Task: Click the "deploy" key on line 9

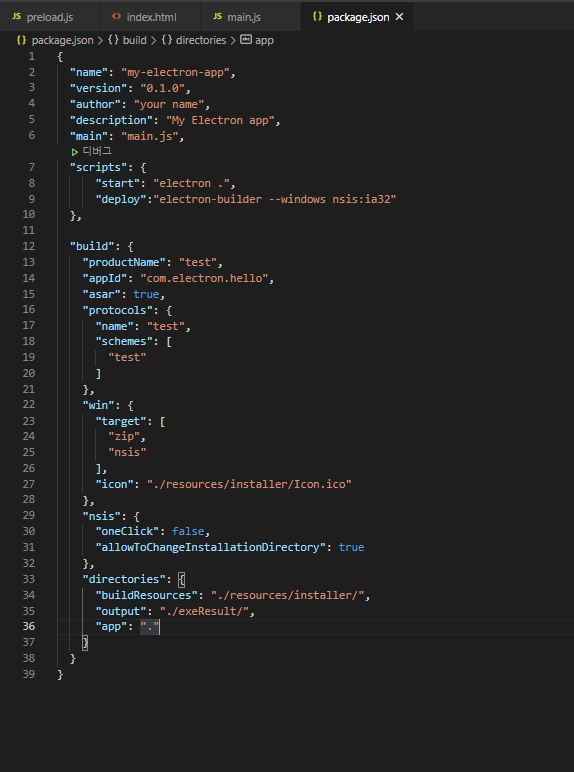Action: coord(121,199)
